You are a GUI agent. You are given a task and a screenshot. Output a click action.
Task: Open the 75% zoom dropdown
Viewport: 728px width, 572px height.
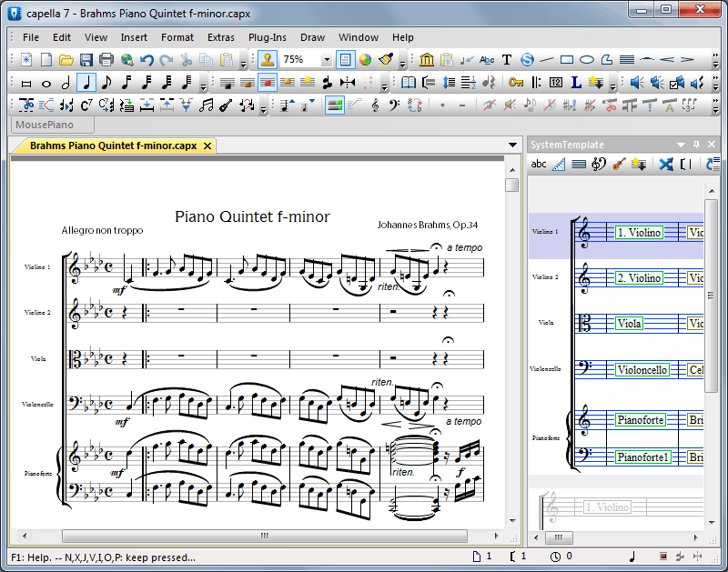click(327, 60)
